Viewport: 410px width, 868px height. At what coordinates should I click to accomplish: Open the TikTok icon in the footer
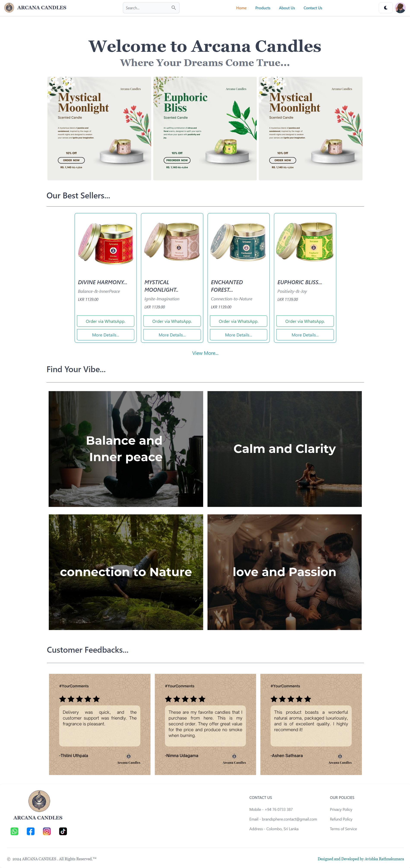(63, 831)
